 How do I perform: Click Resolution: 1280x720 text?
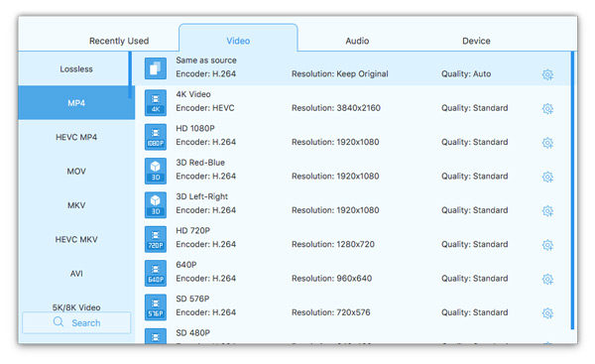(x=333, y=244)
